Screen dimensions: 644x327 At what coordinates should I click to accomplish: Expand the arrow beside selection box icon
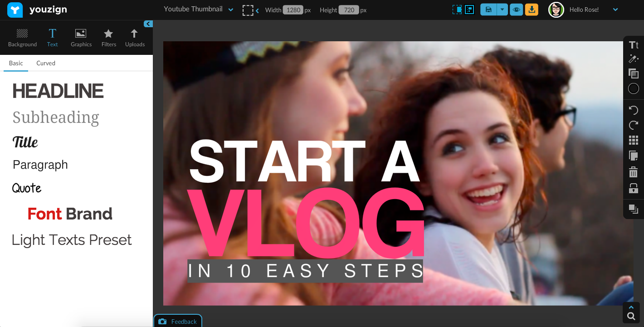click(x=257, y=10)
